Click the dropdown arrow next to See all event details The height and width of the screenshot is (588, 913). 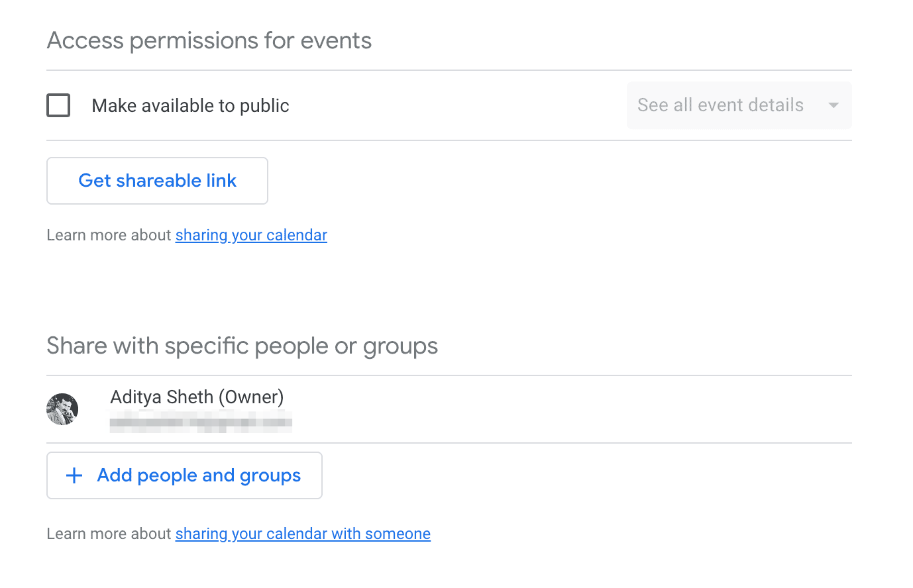point(833,105)
